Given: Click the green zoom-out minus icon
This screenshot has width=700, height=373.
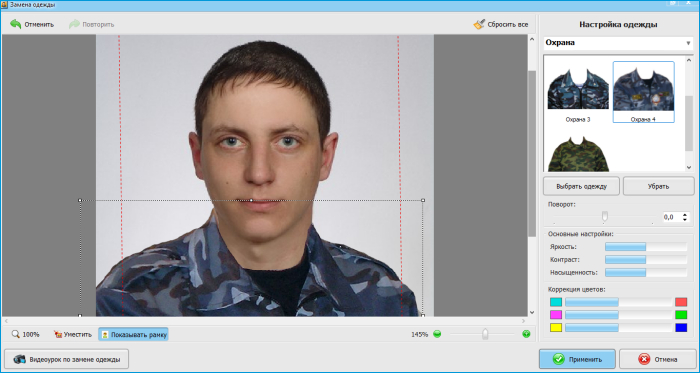Looking at the screenshot, I should tap(437, 334).
